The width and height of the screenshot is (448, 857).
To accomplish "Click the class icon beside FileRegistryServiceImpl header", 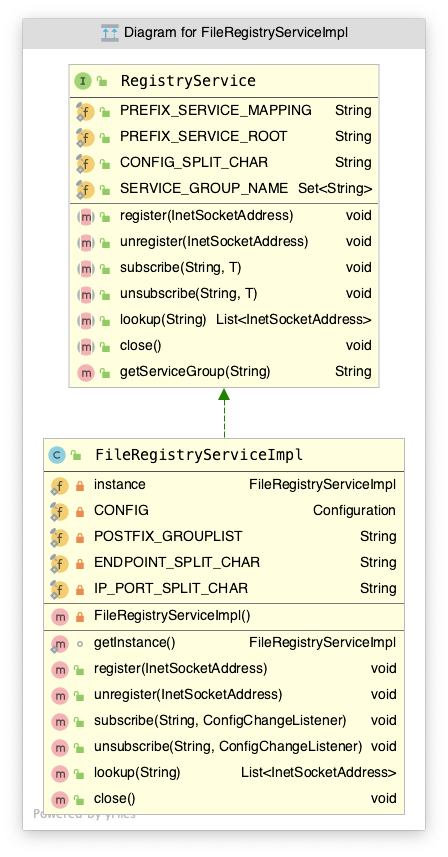I will point(57,455).
